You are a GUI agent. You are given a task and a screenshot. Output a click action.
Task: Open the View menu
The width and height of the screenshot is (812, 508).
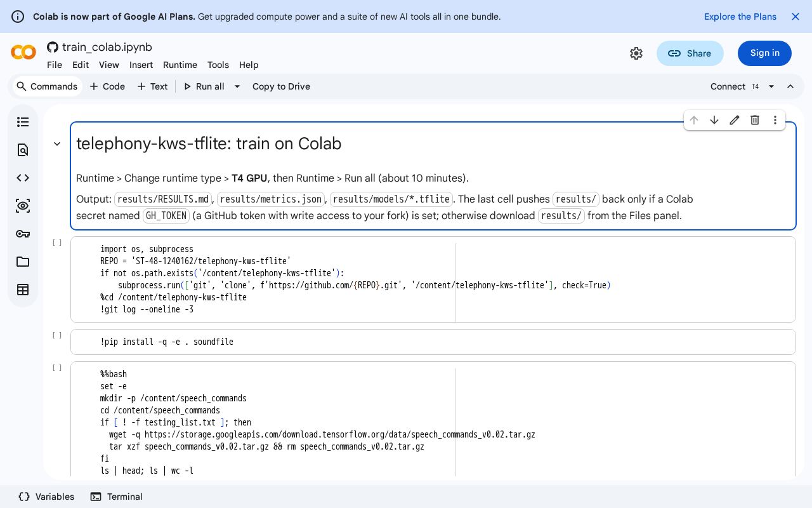[x=109, y=65]
